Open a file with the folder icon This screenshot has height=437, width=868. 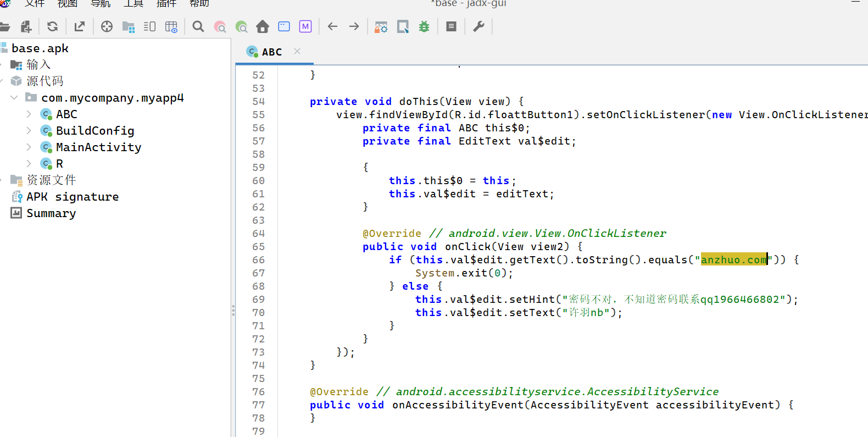(x=4, y=26)
